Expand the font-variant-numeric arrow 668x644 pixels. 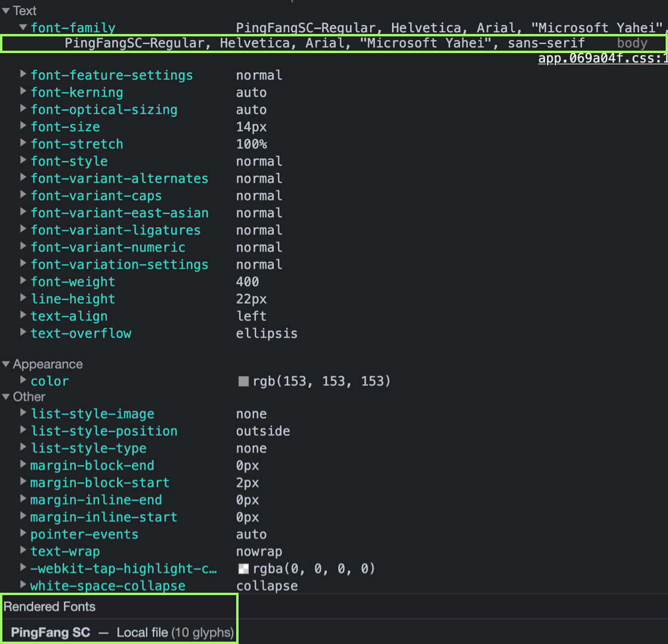pyautogui.click(x=23, y=246)
